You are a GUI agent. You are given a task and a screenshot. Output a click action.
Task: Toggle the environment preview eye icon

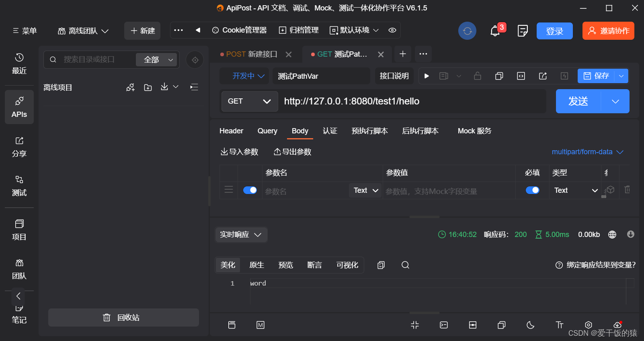coord(392,30)
